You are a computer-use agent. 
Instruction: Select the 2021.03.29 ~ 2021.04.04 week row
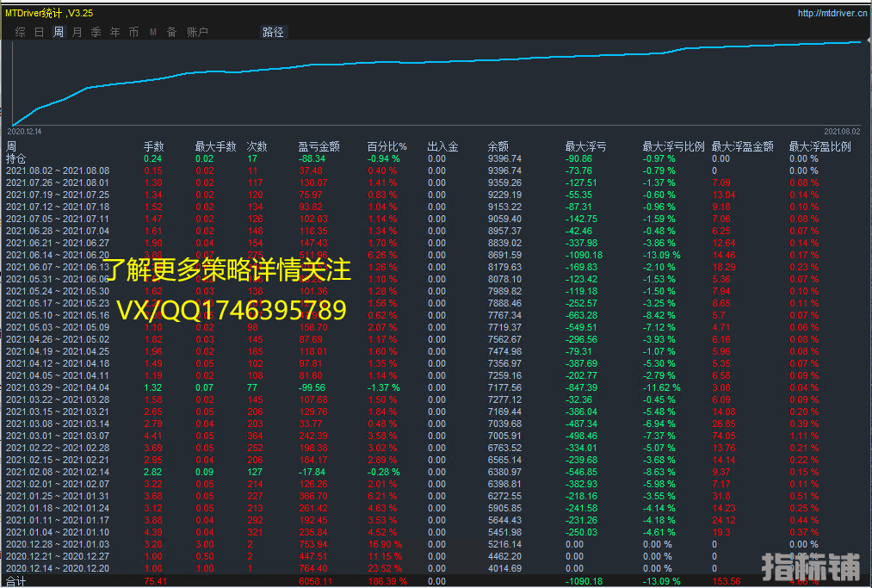coord(58,388)
